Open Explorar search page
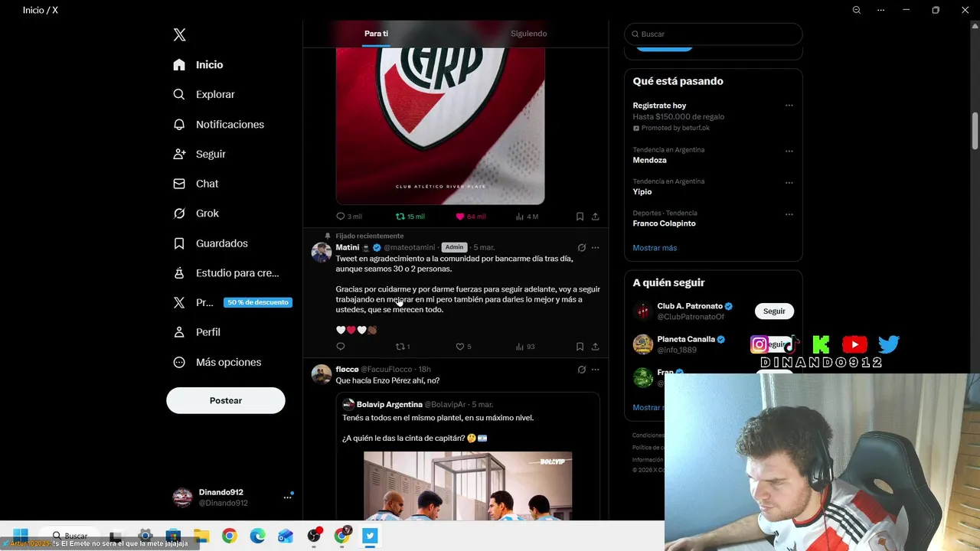980x551 pixels. (x=204, y=94)
